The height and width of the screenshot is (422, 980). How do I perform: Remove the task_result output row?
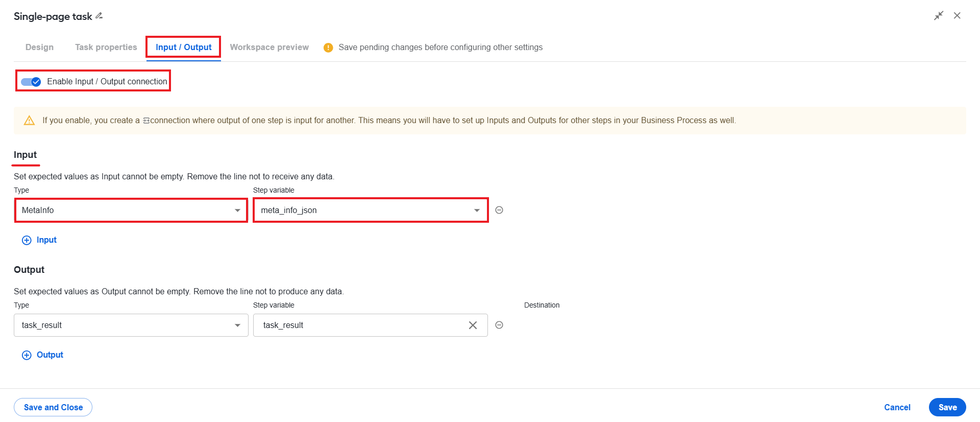point(499,325)
